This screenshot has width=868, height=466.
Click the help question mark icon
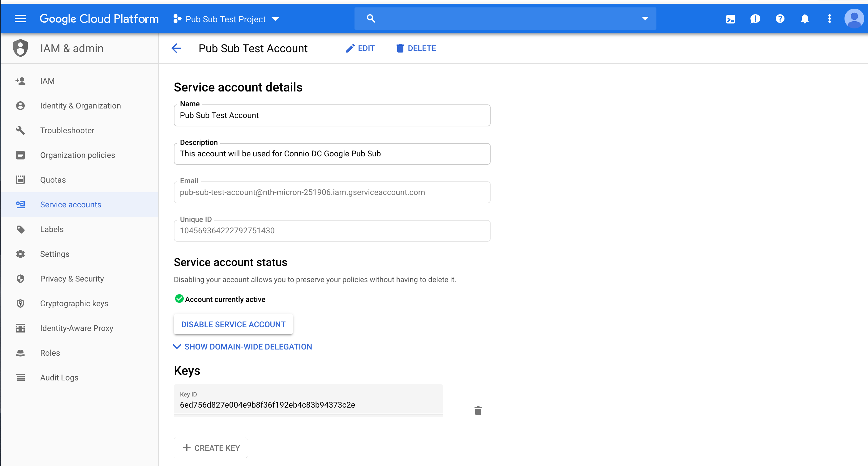pos(780,19)
